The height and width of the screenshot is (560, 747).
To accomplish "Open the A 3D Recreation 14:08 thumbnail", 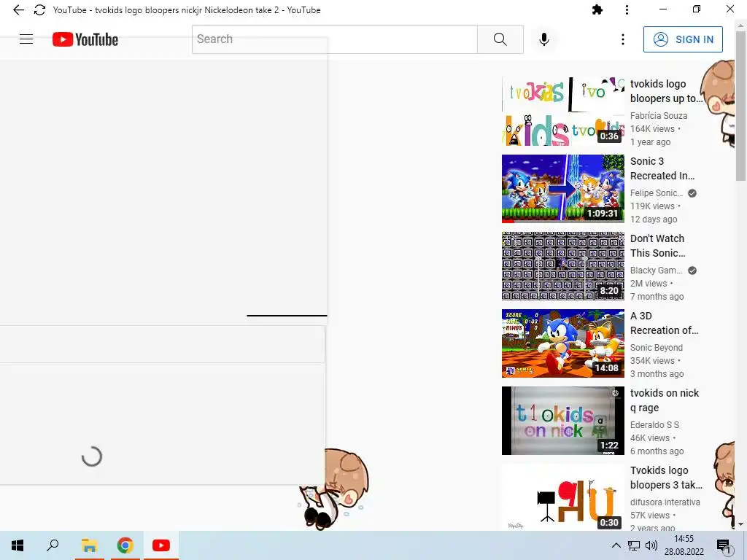I will [x=562, y=343].
